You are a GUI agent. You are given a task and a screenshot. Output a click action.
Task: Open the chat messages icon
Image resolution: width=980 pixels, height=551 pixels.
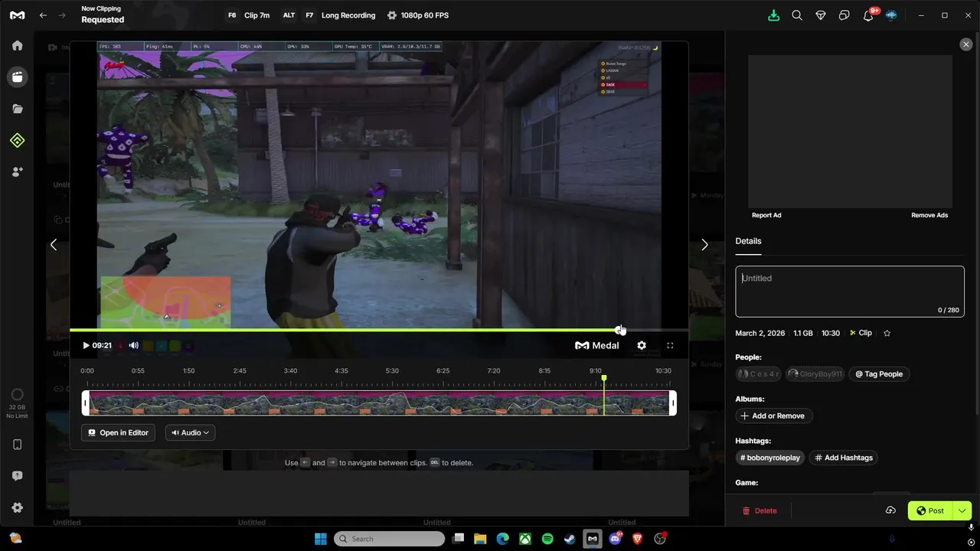(844, 15)
